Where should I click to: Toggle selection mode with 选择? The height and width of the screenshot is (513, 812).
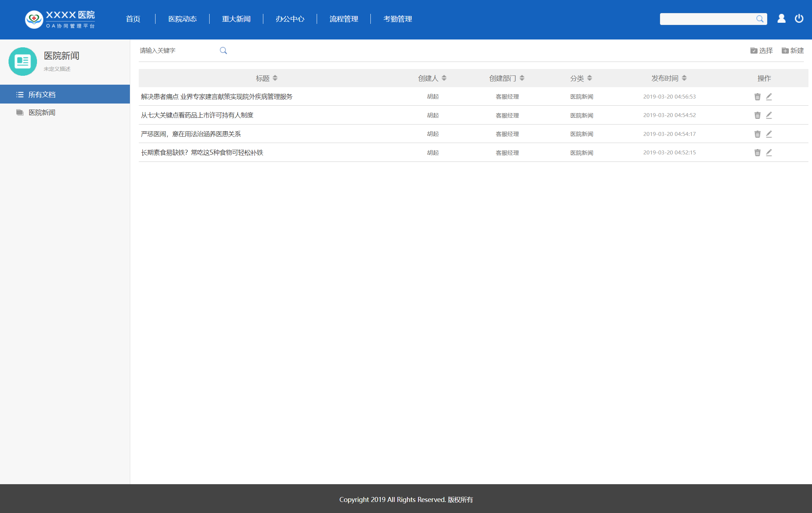coord(761,51)
